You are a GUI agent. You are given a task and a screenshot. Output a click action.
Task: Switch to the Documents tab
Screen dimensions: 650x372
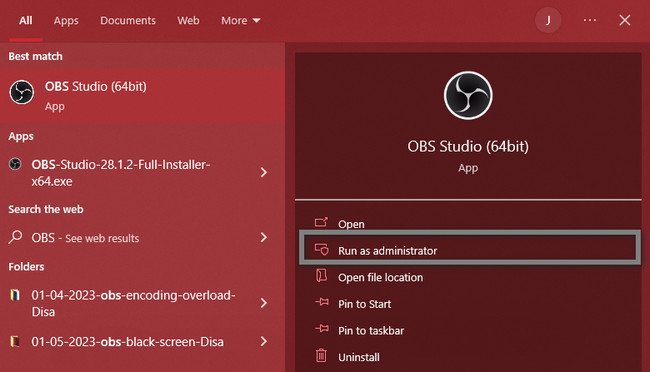(x=128, y=20)
